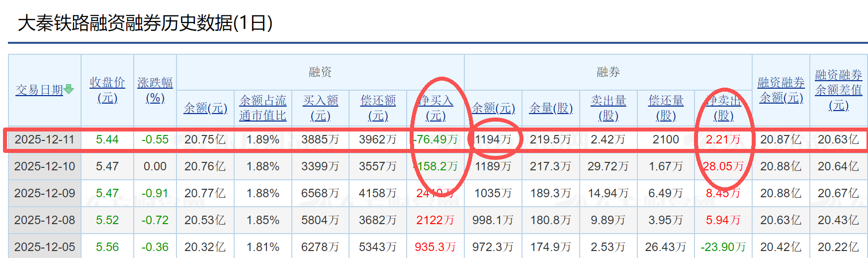This screenshot has width=868, height=258.
Task: Click the 余额占流通市值比 header link
Action: click(263, 108)
